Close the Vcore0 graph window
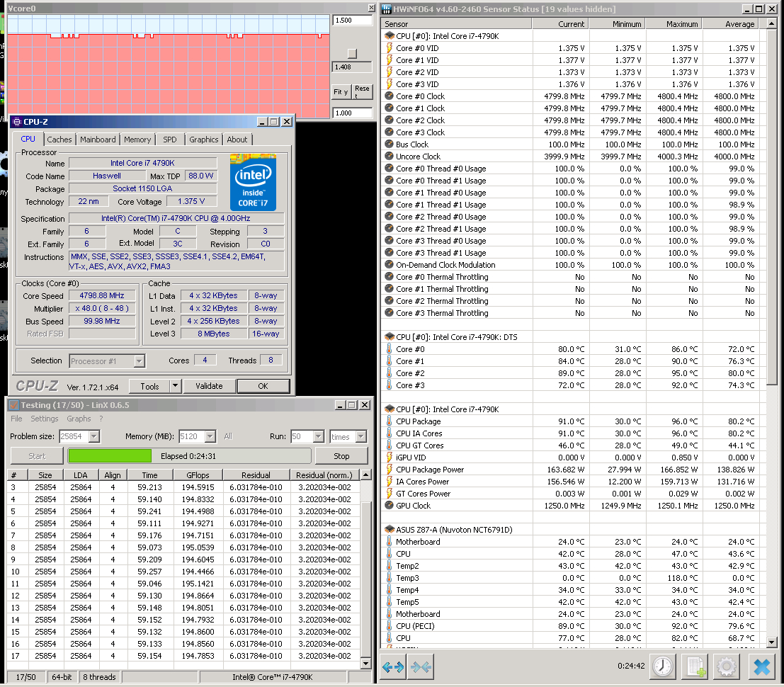 (371, 8)
